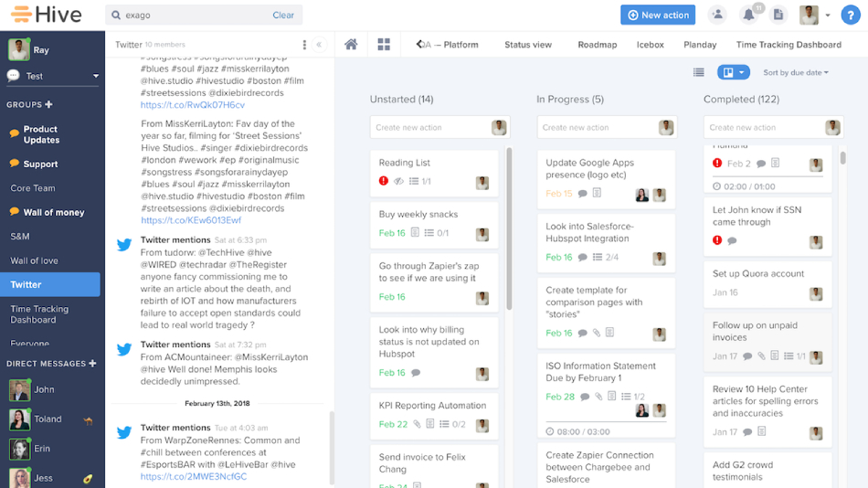This screenshot has height=488, width=868.
Task: Open the Time Tracking Dashboard tab
Action: click(x=789, y=45)
